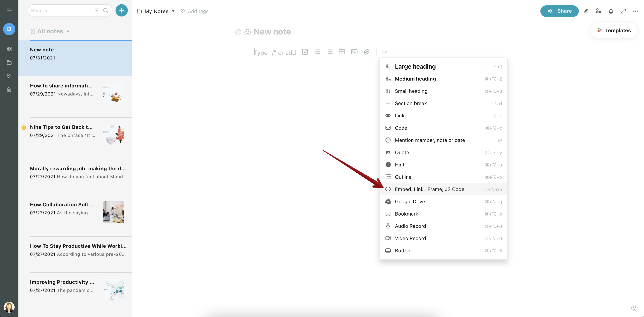Select the Audio Record icon
Image resolution: width=644 pixels, height=317 pixels.
coord(387,226)
